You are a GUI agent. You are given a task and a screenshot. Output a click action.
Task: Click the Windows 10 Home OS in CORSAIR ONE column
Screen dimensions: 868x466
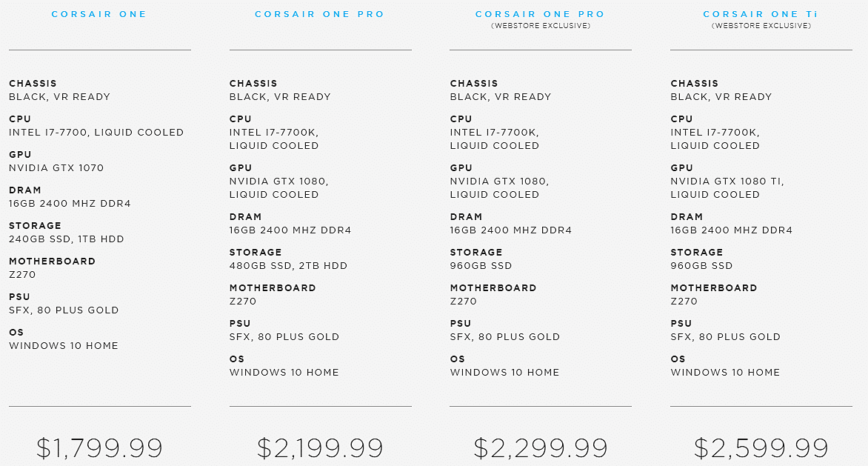click(64, 345)
